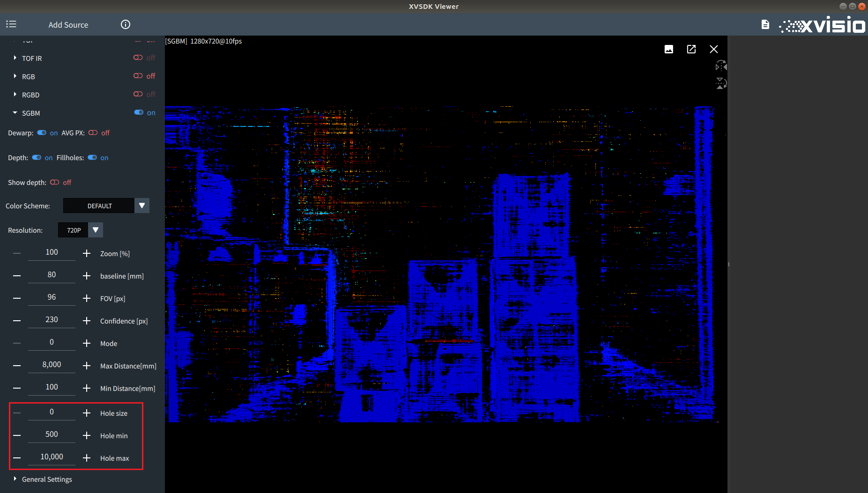868x493 pixels.
Task: Decrease the baseline value with minus
Action: click(x=17, y=276)
